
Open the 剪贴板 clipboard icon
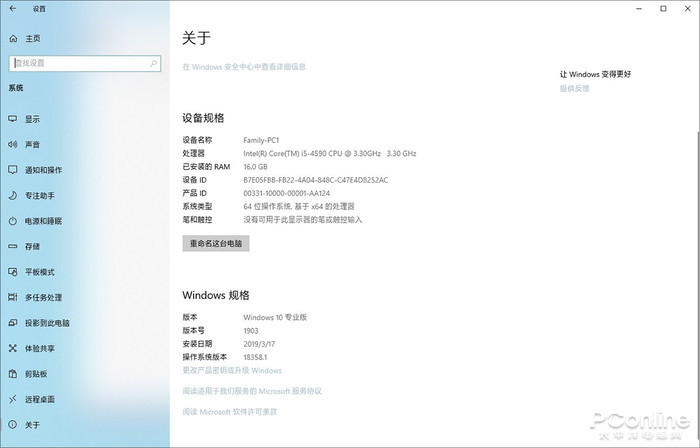click(x=12, y=373)
